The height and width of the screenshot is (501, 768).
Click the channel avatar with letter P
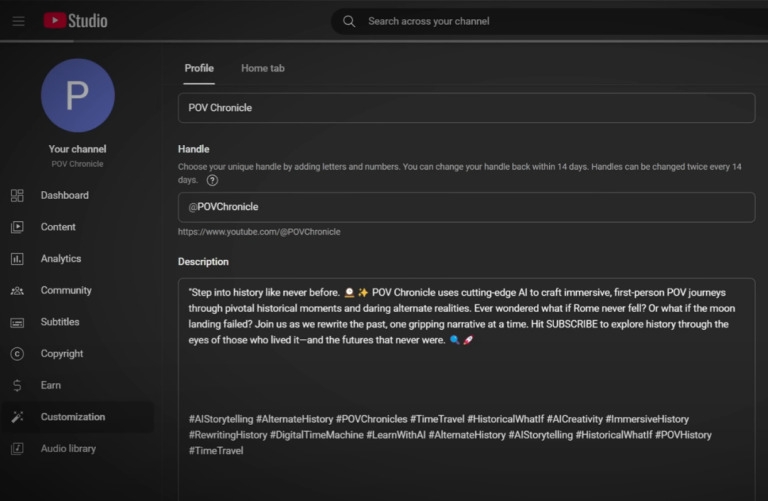[77, 95]
